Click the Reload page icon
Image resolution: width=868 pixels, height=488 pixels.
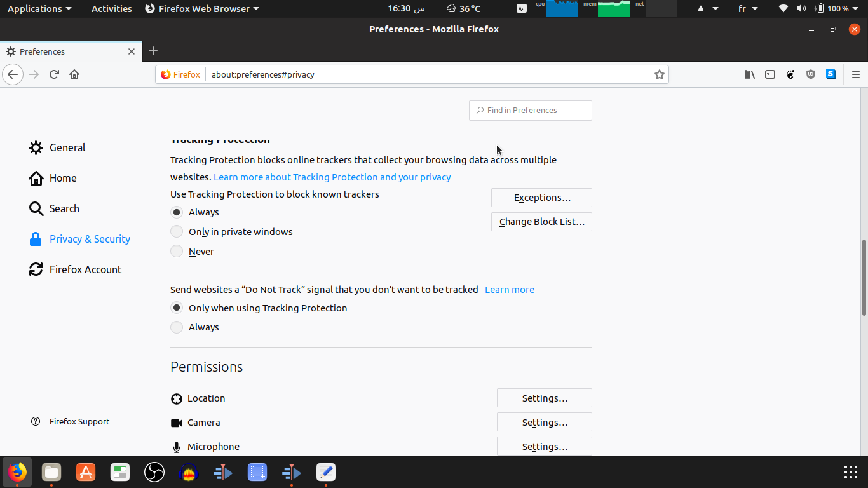(54, 74)
